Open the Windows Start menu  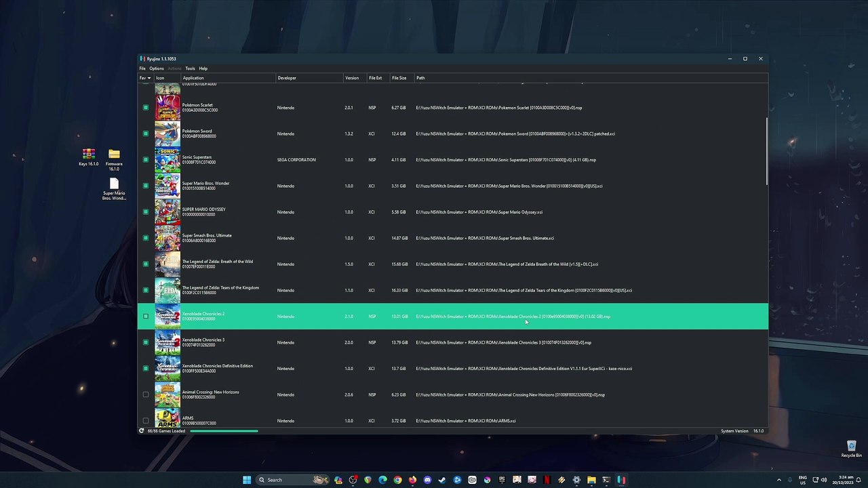(247, 480)
